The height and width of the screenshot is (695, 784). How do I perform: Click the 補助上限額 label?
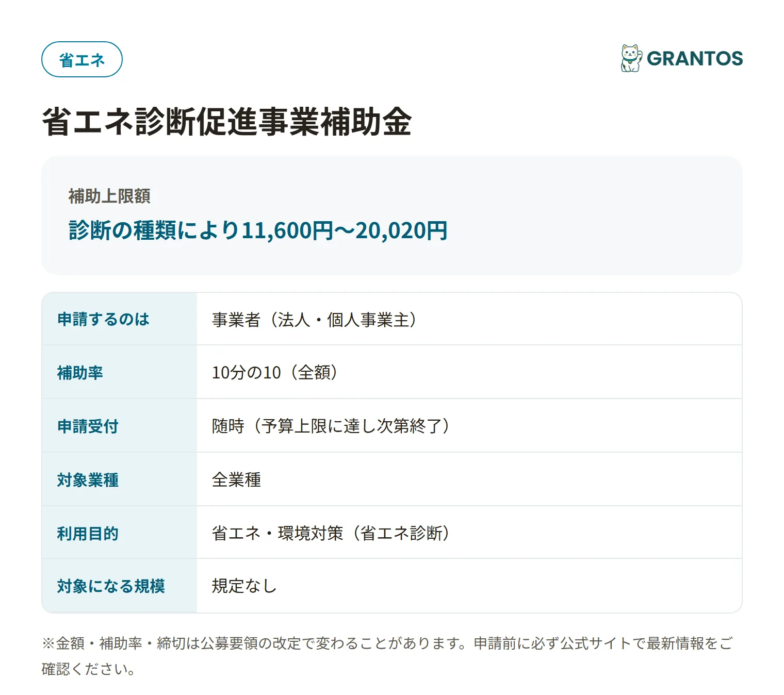point(109,196)
